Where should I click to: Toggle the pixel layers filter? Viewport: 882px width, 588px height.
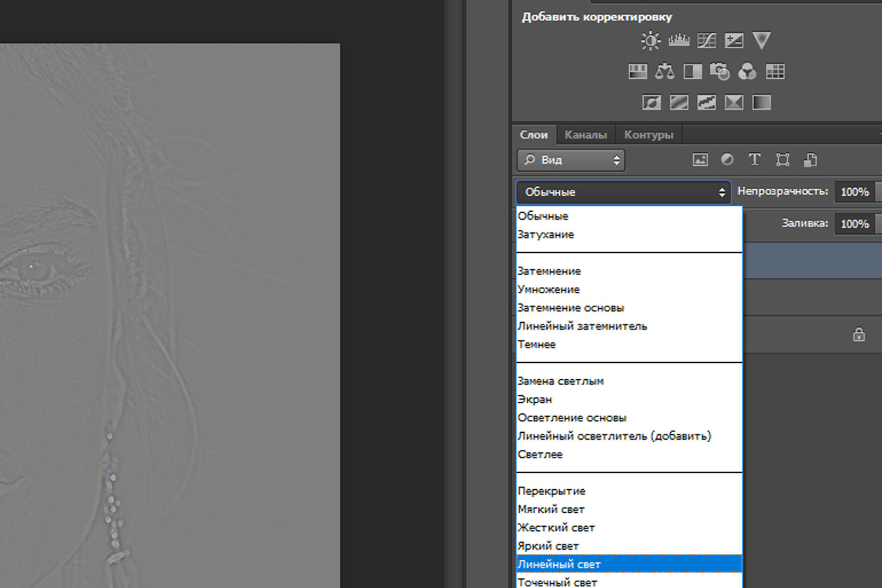(700, 160)
